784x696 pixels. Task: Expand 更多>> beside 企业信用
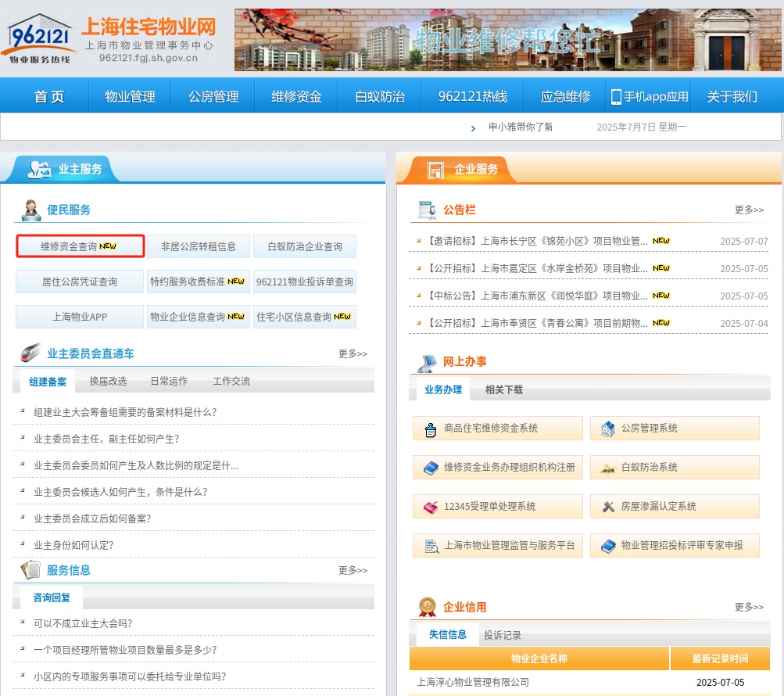[x=749, y=607]
